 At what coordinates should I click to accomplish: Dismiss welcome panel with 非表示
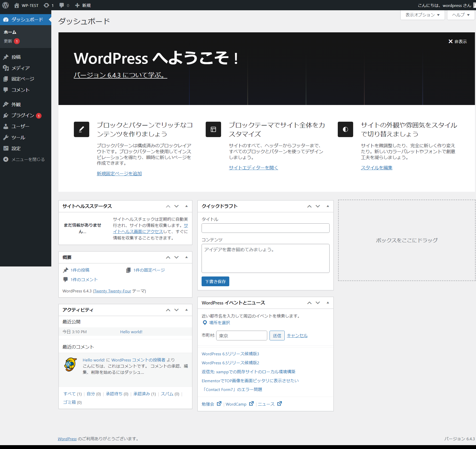click(x=458, y=42)
